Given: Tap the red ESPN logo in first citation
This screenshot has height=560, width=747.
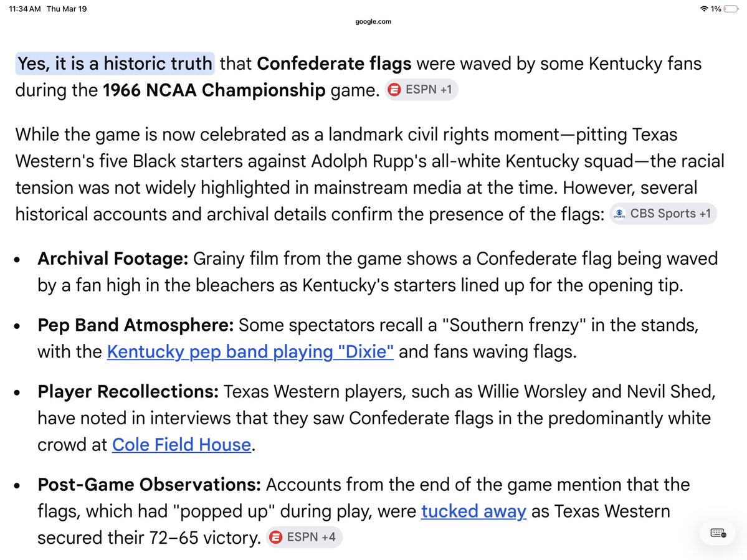Looking at the screenshot, I should (394, 90).
